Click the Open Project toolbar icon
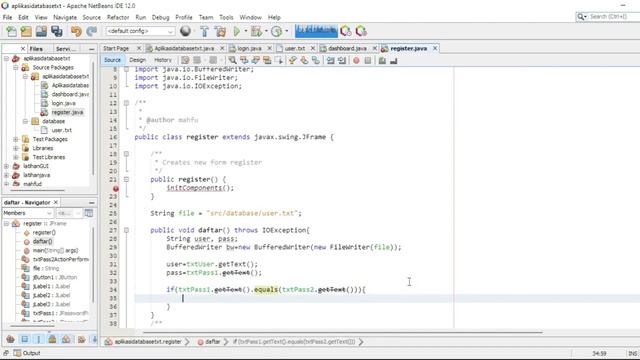 [x=41, y=31]
